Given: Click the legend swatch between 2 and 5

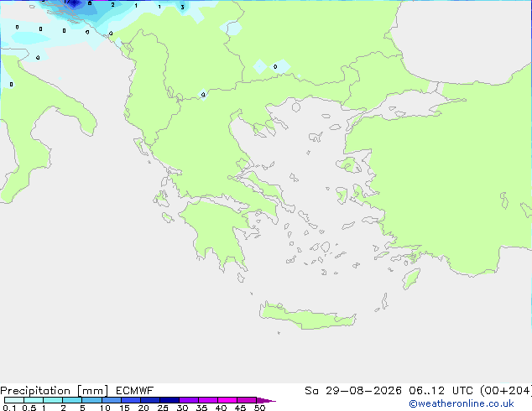Looking at the screenshot, I should click(x=72, y=400).
